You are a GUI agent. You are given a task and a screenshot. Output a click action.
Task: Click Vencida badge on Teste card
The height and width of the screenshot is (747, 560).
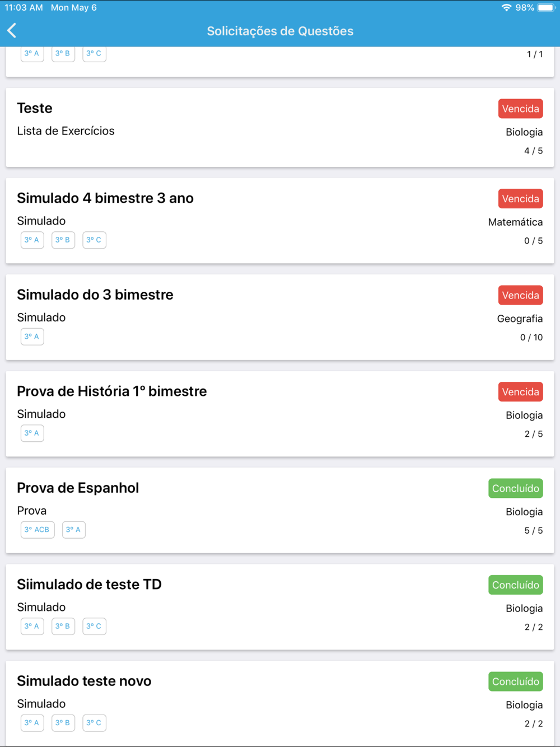520,109
